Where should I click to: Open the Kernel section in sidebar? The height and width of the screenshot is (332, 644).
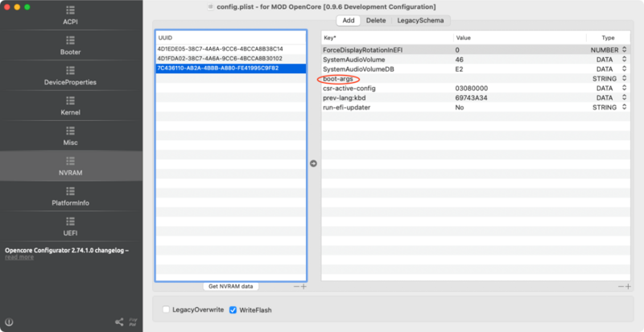[x=70, y=106]
